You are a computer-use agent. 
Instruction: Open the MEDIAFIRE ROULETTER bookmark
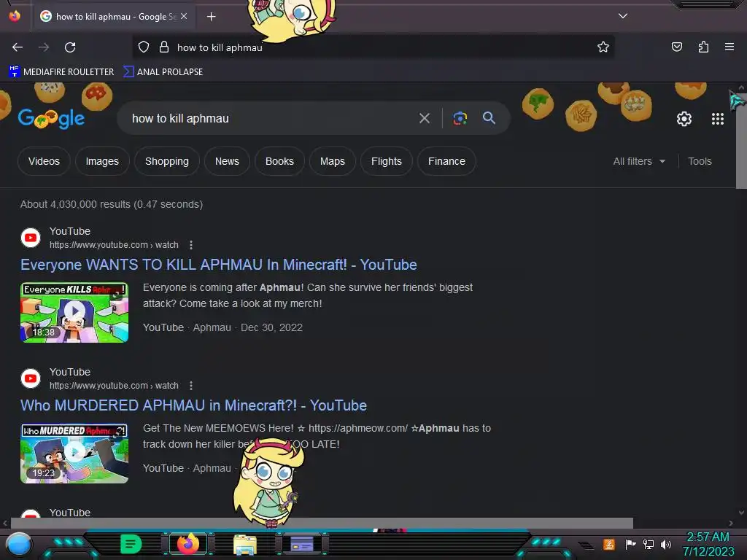click(61, 72)
